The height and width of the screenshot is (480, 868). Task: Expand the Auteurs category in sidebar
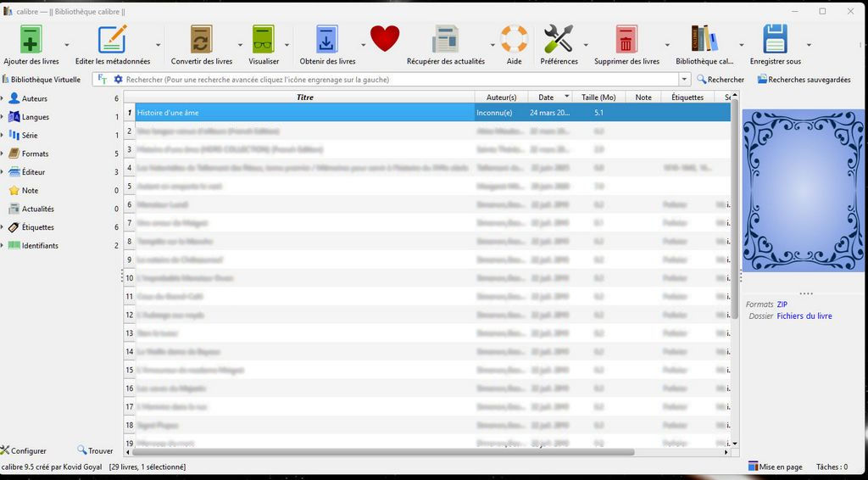(x=3, y=98)
